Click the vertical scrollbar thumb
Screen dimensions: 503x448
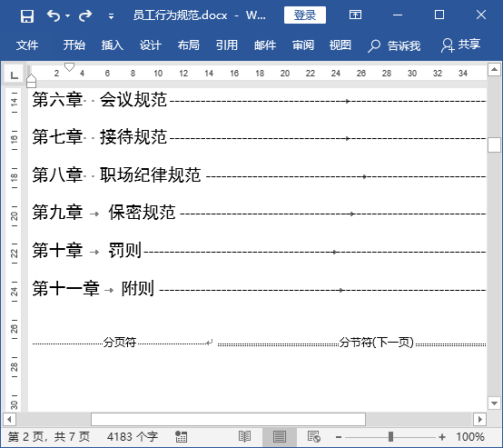tap(494, 144)
